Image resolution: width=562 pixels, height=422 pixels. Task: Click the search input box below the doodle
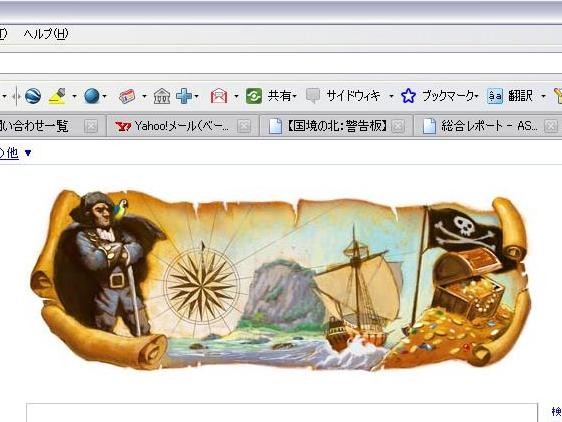[x=282, y=413]
